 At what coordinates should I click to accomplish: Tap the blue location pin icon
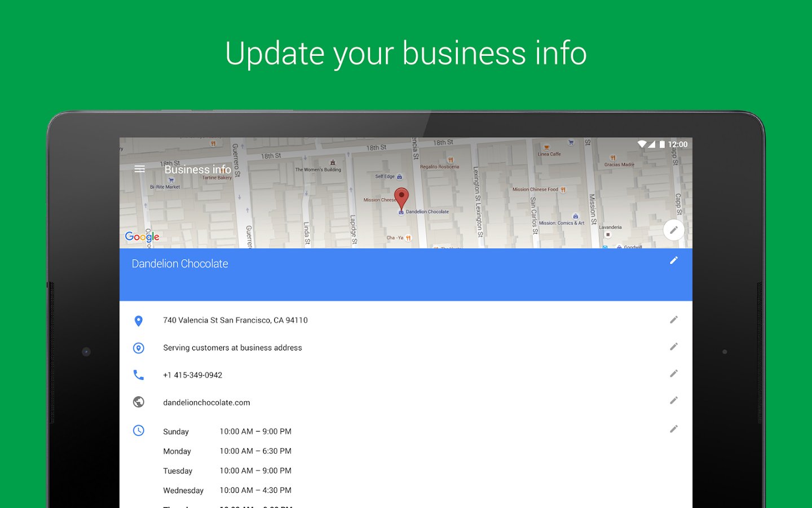click(139, 321)
